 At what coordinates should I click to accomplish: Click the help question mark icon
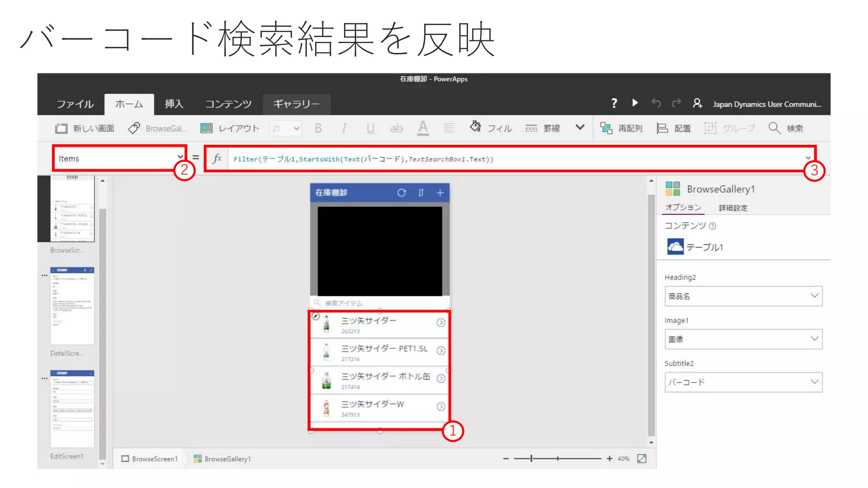614,103
